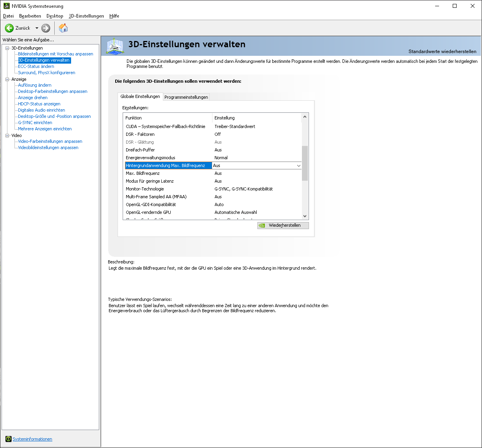The height and width of the screenshot is (448, 482).
Task: Collapse the 3D-Einstellungen tree node
Action: [x=7, y=48]
